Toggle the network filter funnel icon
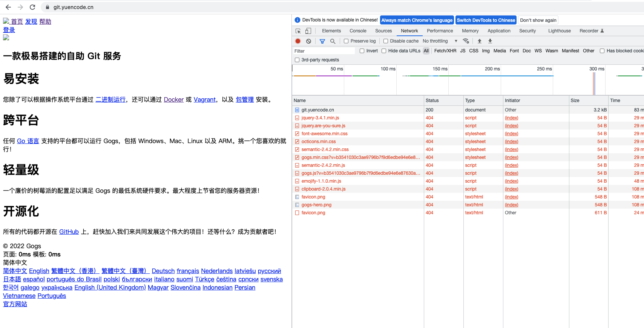Viewport: 644px width, 328px height. [322, 41]
